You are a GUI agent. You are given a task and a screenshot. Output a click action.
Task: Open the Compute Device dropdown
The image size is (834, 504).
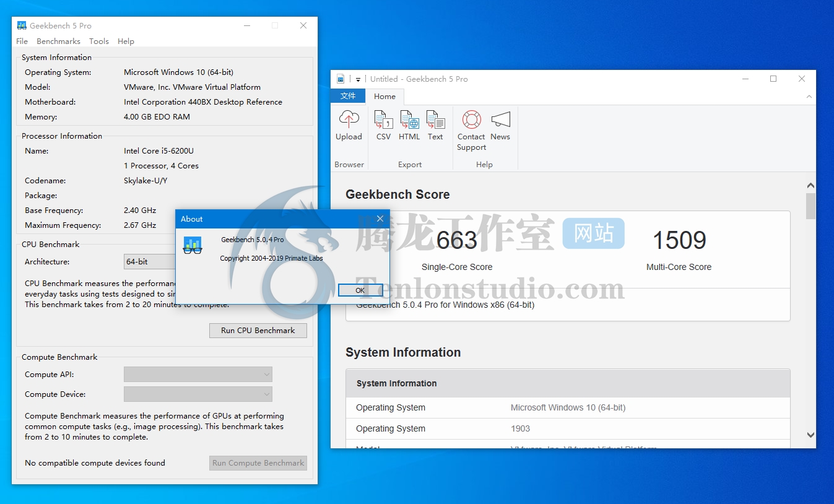(198, 394)
